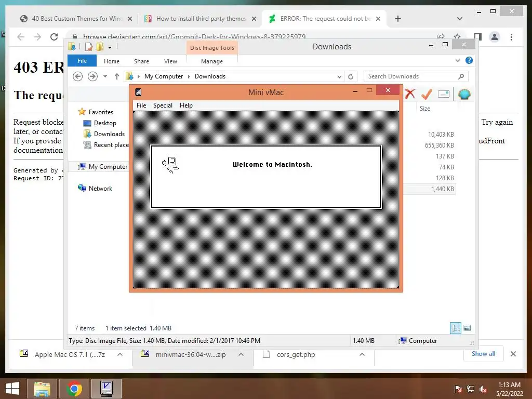Click the Downloads window title bar folder icon

(x=72, y=46)
